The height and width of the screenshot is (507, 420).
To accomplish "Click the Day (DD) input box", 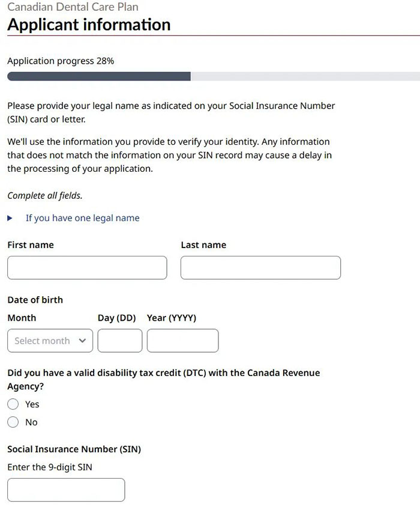I will 120,341.
